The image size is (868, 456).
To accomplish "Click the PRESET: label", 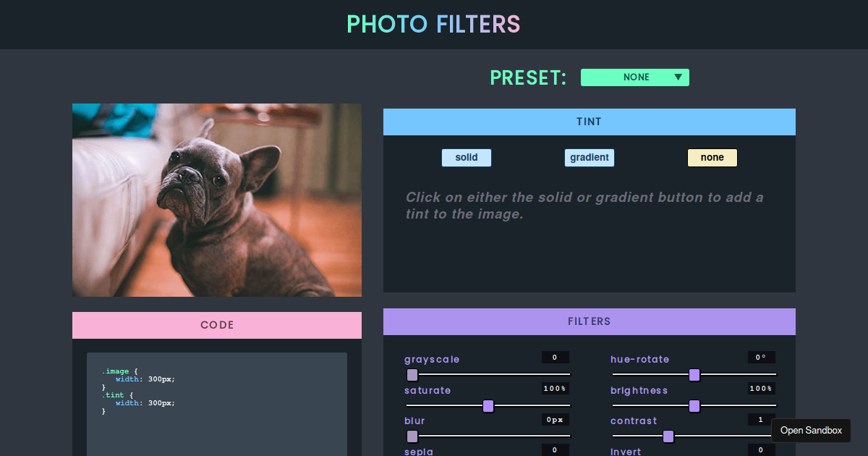I will pyautogui.click(x=529, y=77).
